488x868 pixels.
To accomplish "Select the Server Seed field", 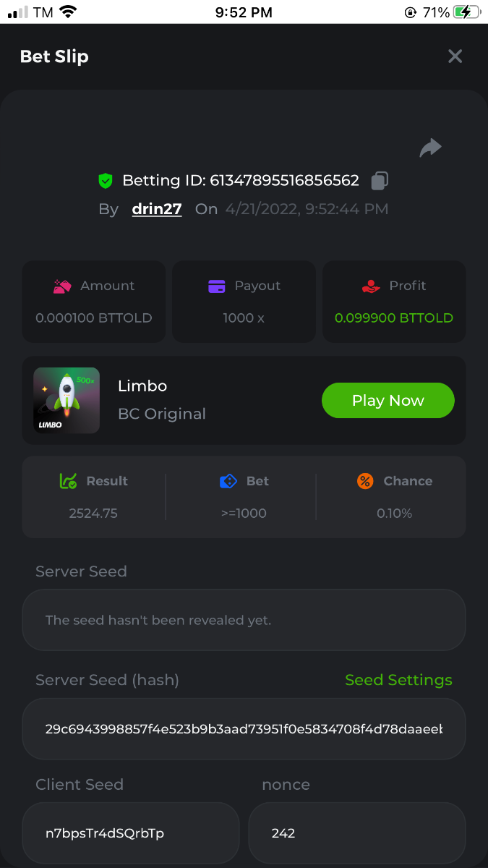I will (244, 620).
